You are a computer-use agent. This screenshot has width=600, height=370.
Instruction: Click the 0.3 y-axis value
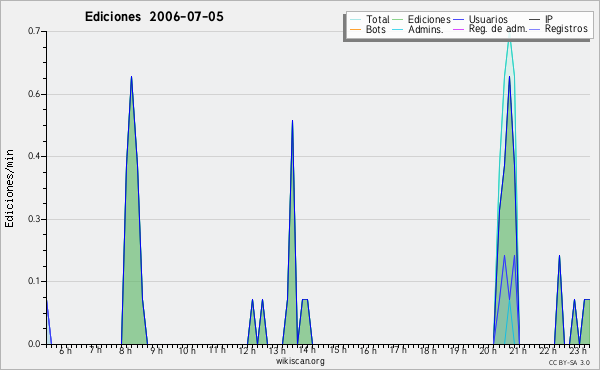coord(34,219)
